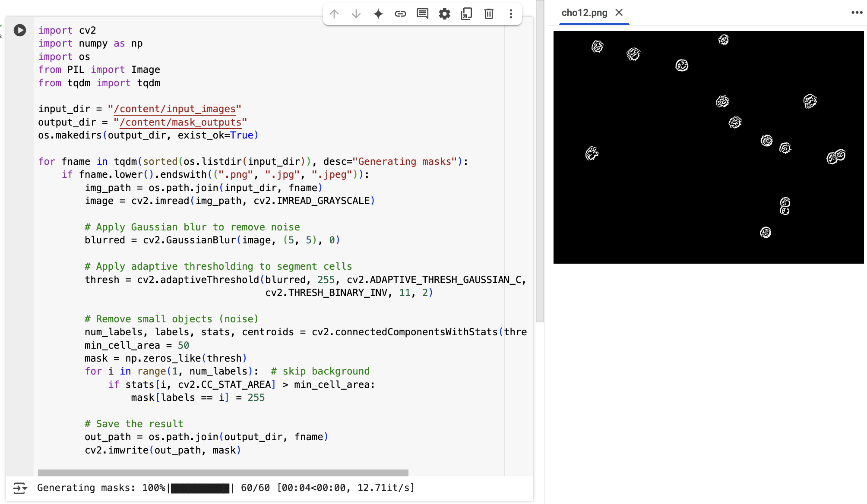Click the 'cv2.THRESH_BINARY_INV, 11, 2)' line
Viewport: 867px width, 504px height.
[x=349, y=293]
